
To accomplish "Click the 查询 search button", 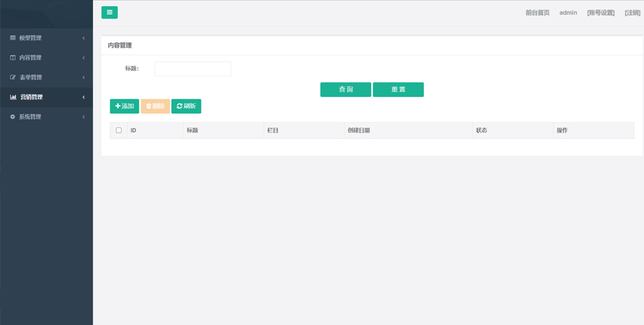I will pyautogui.click(x=345, y=90).
